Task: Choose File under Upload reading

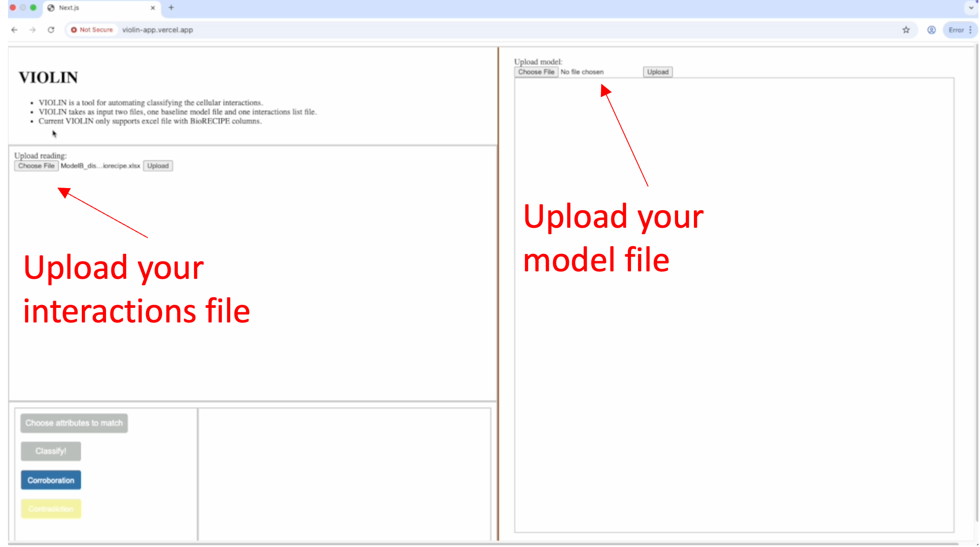Action: tap(37, 166)
